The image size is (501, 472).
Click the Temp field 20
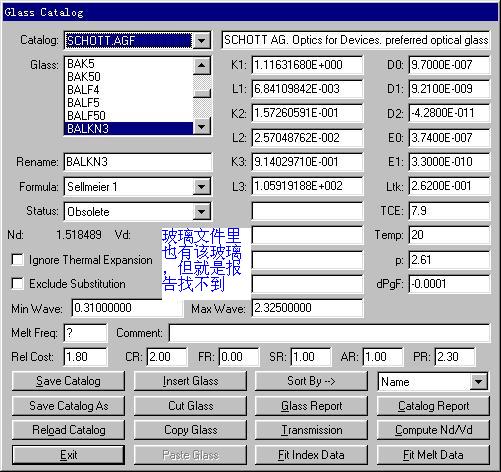450,235
